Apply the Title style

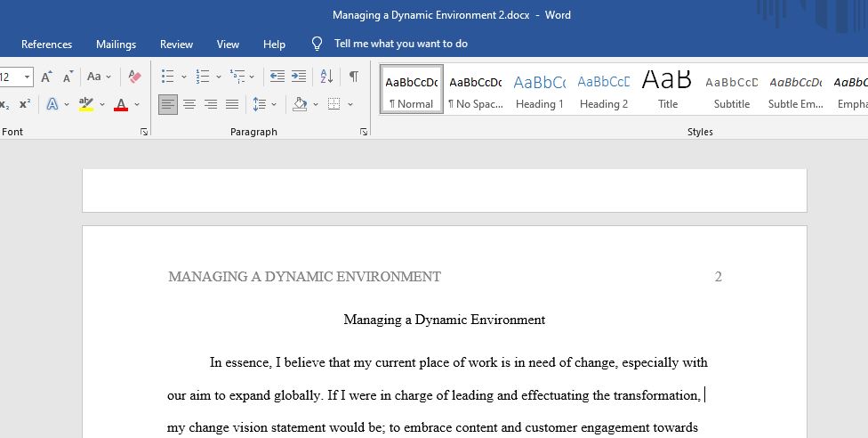click(x=668, y=90)
